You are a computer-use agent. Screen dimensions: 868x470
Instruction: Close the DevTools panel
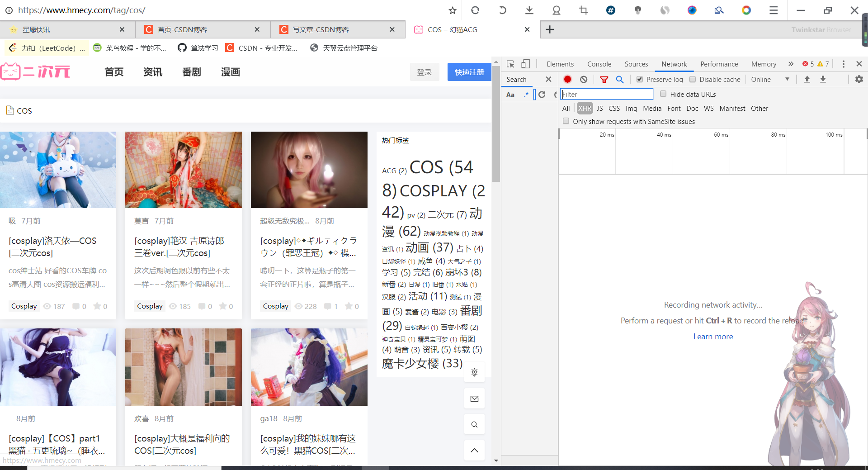tap(859, 64)
